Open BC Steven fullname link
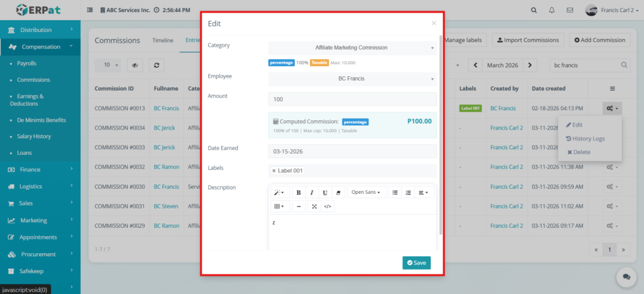The height and width of the screenshot is (294, 644). [166, 206]
